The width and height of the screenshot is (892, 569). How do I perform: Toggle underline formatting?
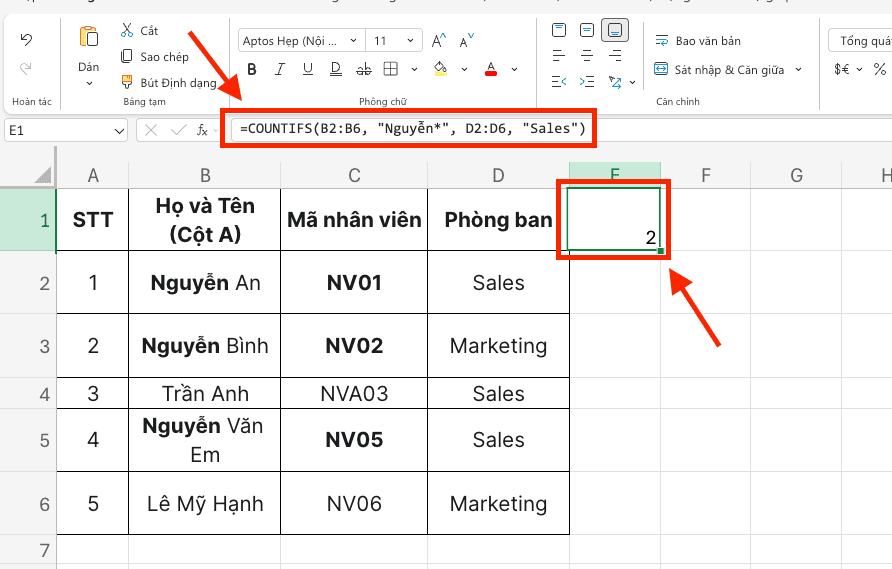pos(308,69)
